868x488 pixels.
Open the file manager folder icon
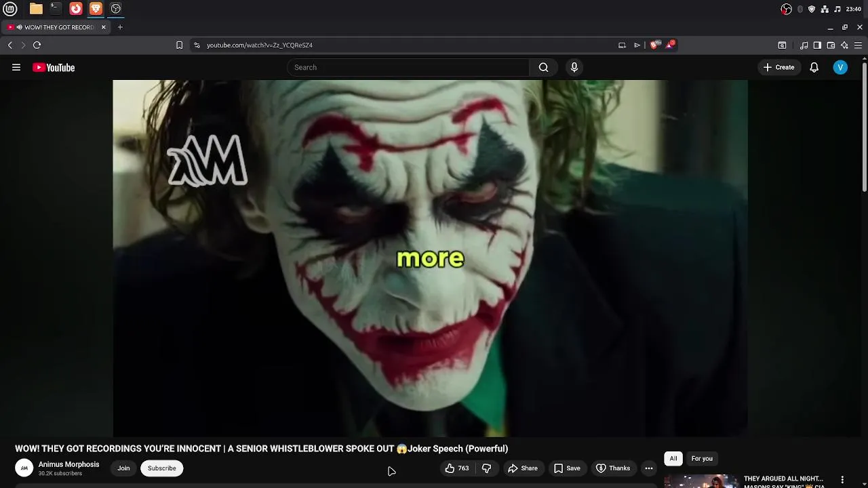[x=36, y=9]
